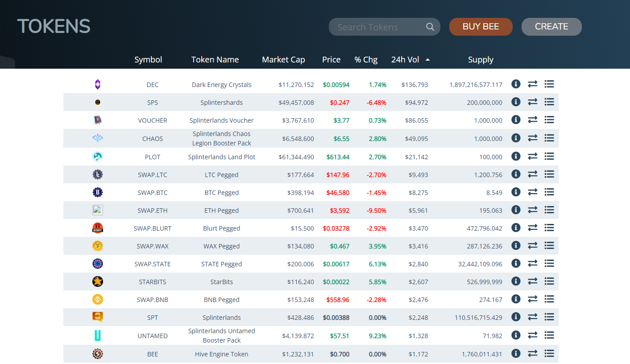Screen dimensions: 630x364
Task: Click the CREATE button
Action: coord(551,27)
